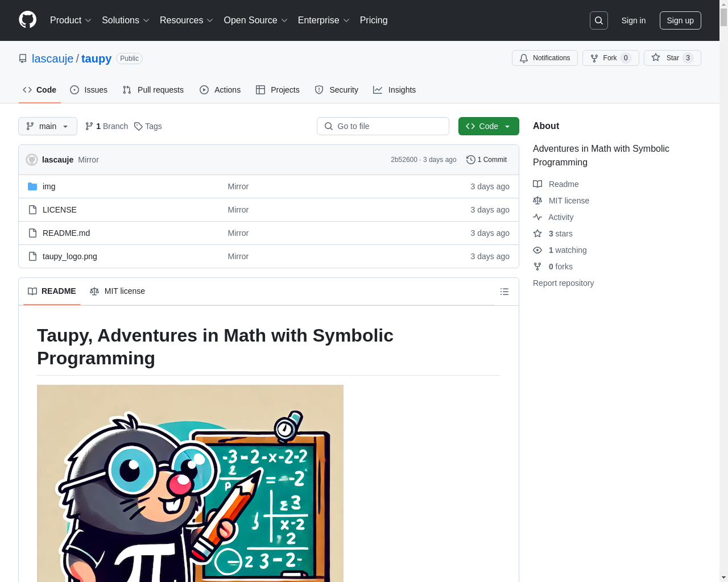This screenshot has height=582, width=728.
Task: Click the file icon for LICENSE
Action: tap(32, 210)
